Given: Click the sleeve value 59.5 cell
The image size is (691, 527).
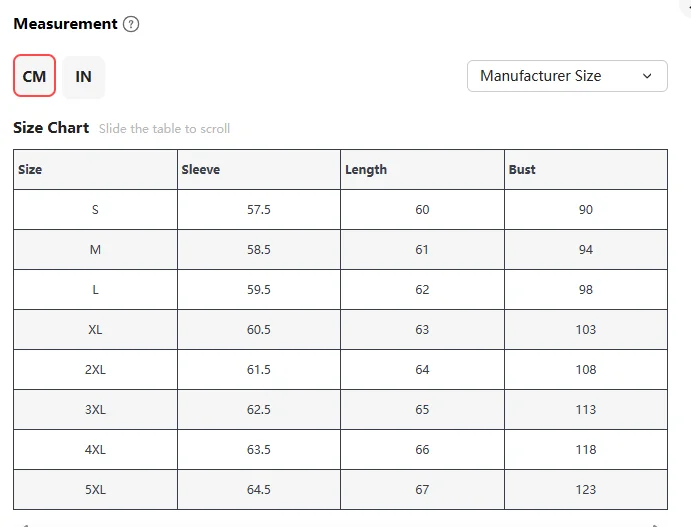Looking at the screenshot, I should [259, 290].
